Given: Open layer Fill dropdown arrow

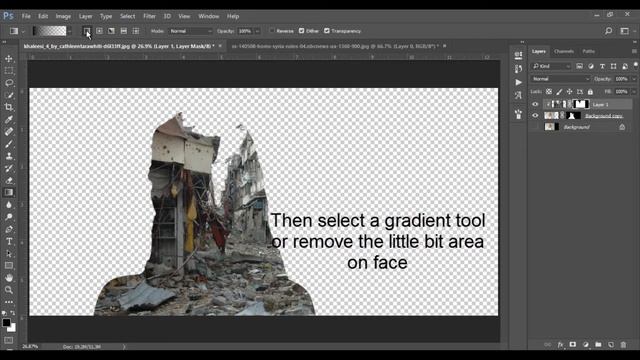Looking at the screenshot, I should point(634,92).
